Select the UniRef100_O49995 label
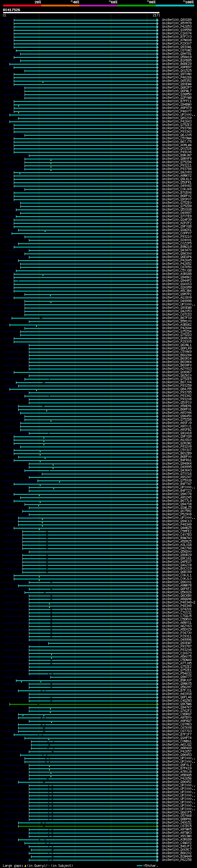Viewport: 197px width, 868px height. tap(177, 467)
